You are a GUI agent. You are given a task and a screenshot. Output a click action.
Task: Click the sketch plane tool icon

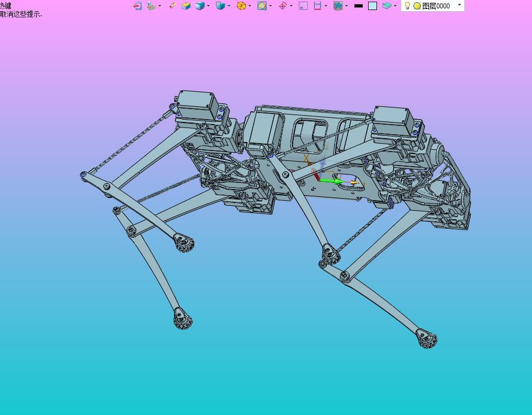coord(152,6)
